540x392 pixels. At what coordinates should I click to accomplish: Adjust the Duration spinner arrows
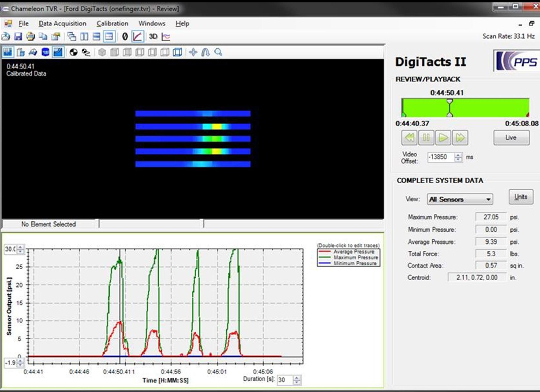(x=297, y=380)
